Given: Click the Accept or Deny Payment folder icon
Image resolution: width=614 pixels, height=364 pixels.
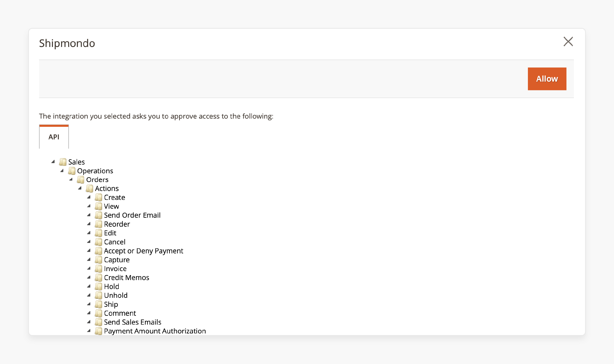Looking at the screenshot, I should coord(98,251).
